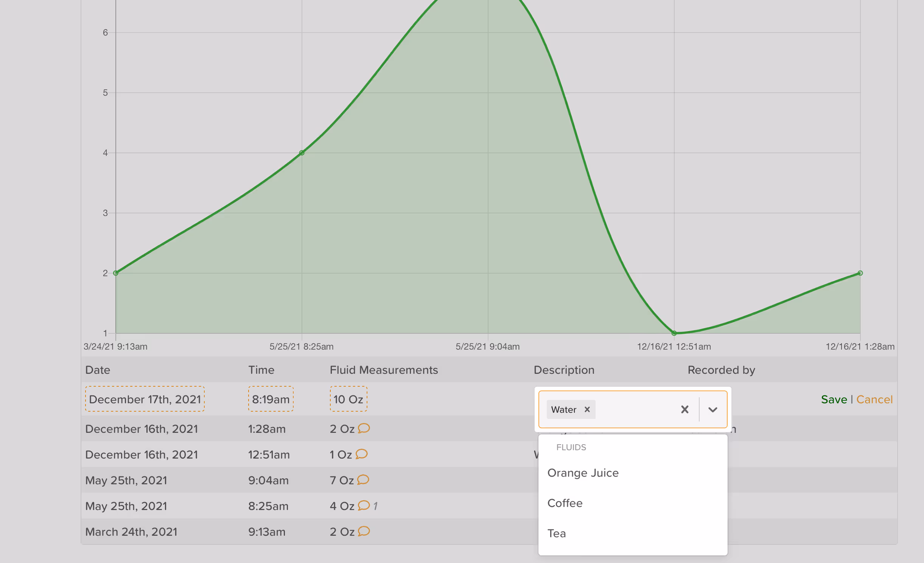Edit the 8:19am time field
Image resolution: width=924 pixels, height=563 pixels.
coord(271,399)
